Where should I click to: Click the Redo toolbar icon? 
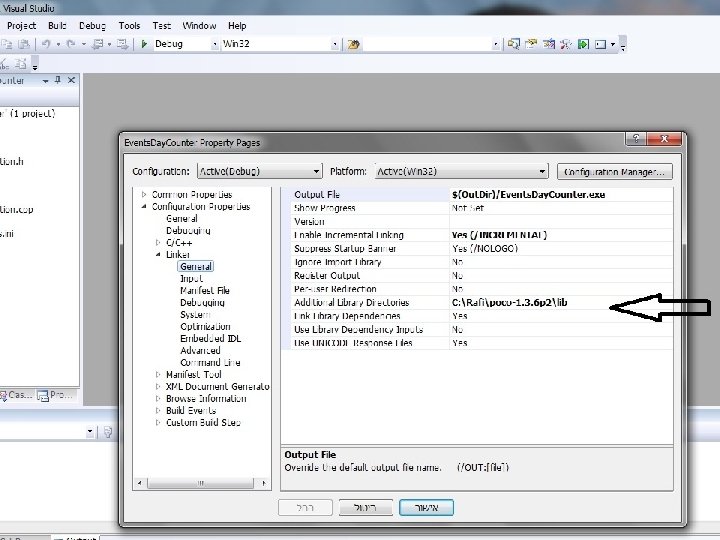(x=71, y=44)
